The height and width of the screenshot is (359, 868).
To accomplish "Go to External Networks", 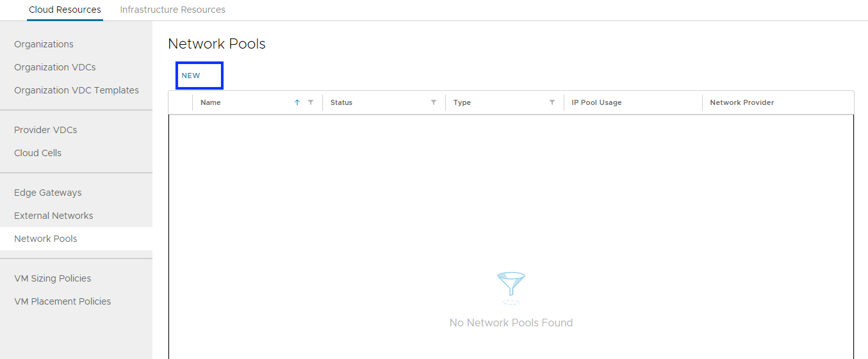I will click(x=54, y=216).
